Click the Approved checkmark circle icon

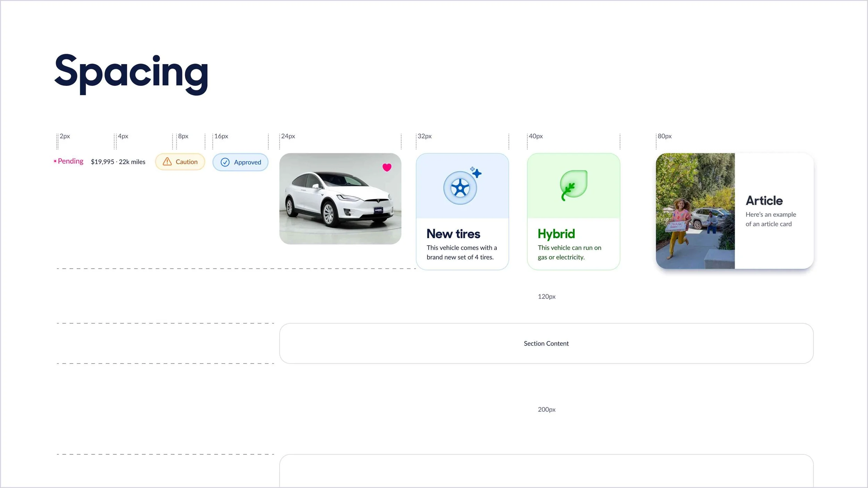click(225, 162)
